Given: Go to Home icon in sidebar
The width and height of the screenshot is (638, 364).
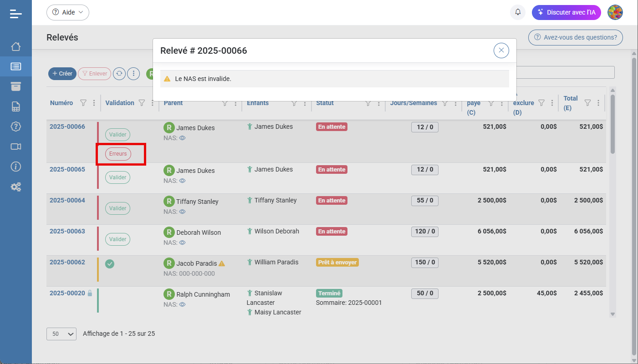Looking at the screenshot, I should tap(16, 46).
